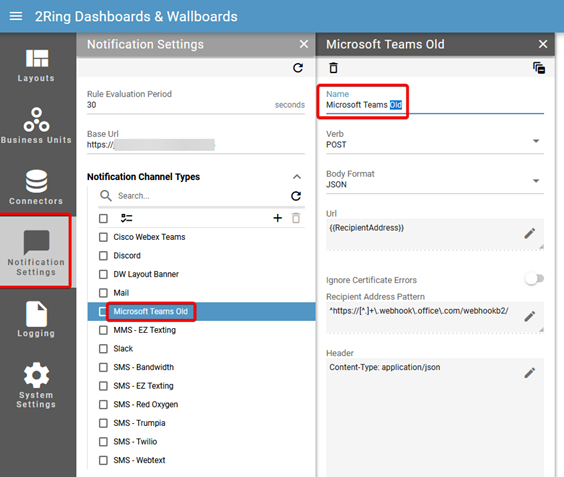Click the Base Url input field
This screenshot has width=564, height=477.
(x=196, y=145)
